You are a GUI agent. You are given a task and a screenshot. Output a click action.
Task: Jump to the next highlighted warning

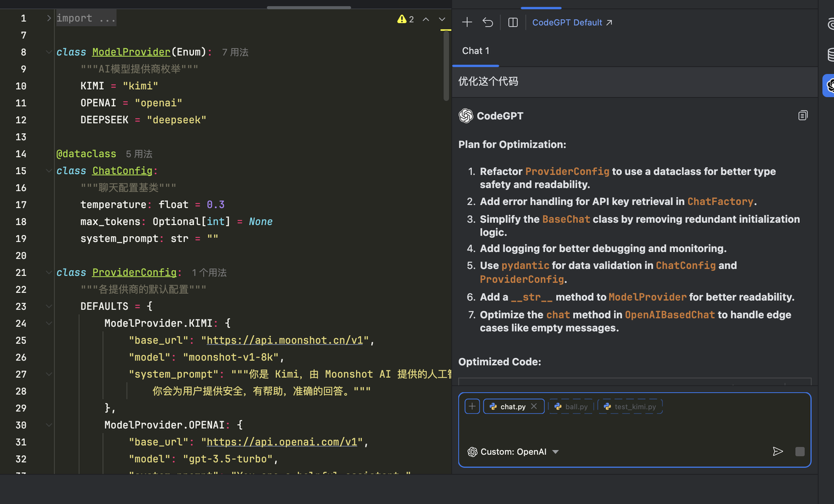point(442,19)
